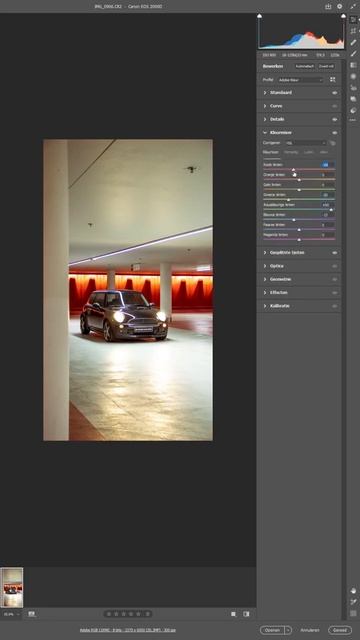Click the save image icon at top
The height and width of the screenshot is (640, 360).
pyautogui.click(x=328, y=7)
